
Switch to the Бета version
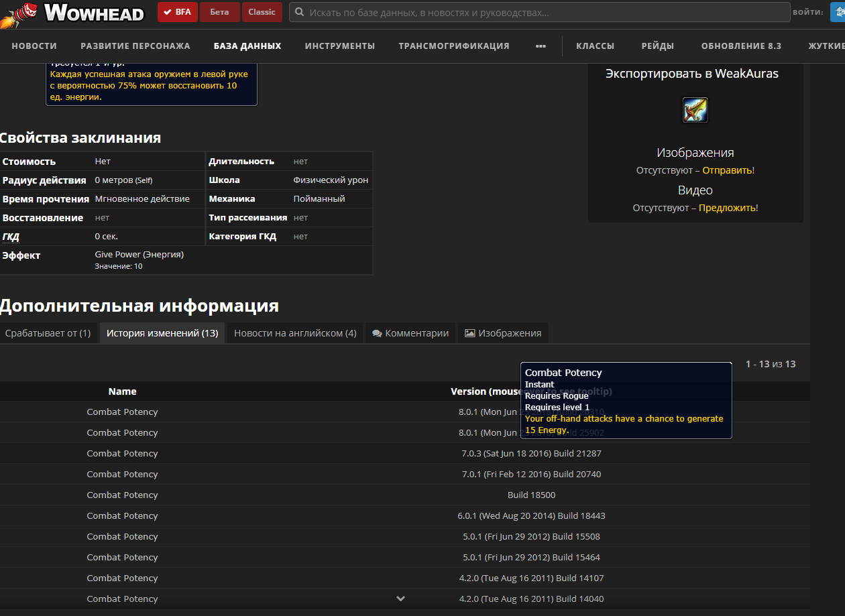pos(219,12)
